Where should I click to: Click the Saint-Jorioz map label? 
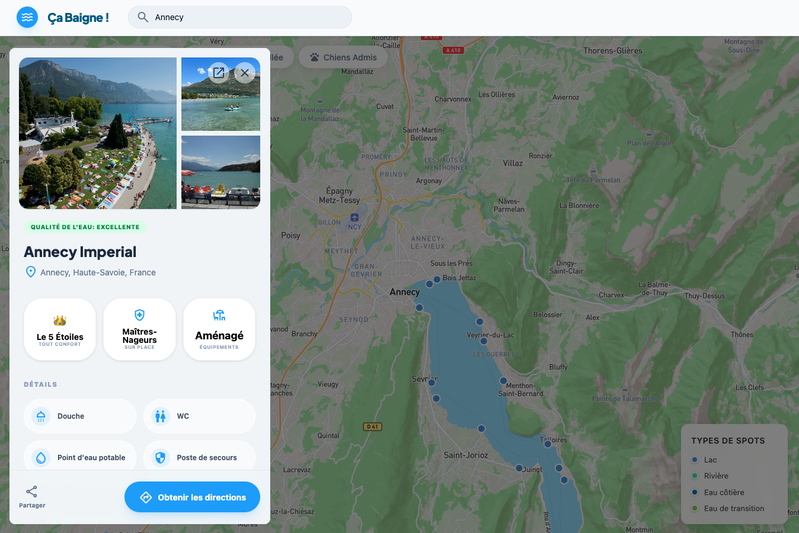tap(466, 455)
